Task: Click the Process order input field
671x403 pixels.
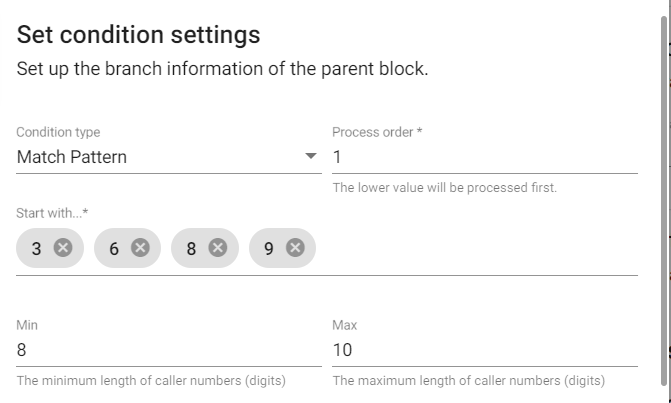Action: (x=484, y=157)
